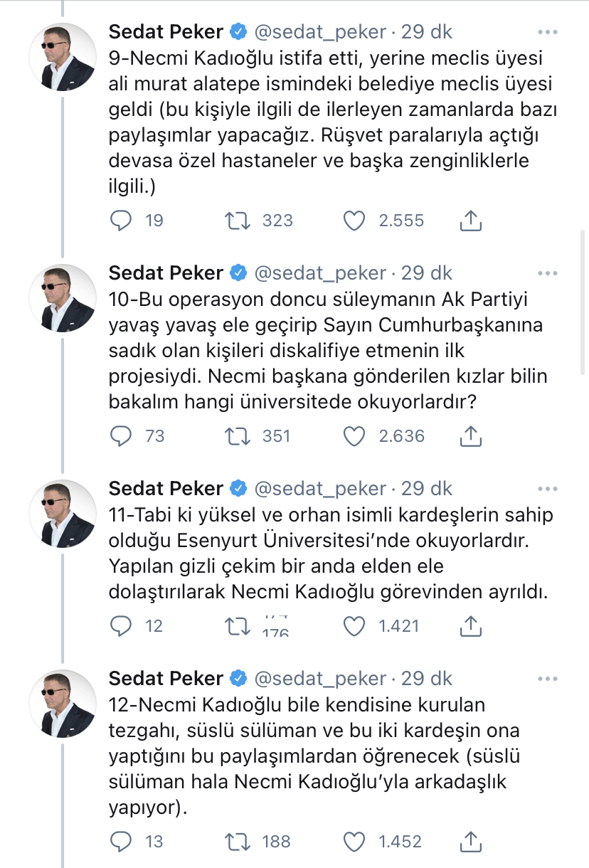Open Sedat Peker name link on tweet 11
Viewport: 589px width, 868px height.
(x=166, y=489)
